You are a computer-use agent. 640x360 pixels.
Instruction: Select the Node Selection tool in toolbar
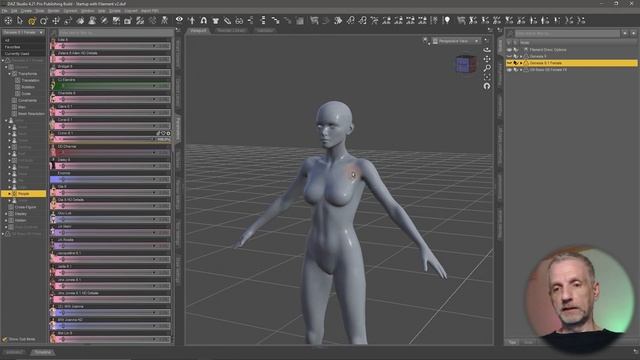[x=20, y=20]
